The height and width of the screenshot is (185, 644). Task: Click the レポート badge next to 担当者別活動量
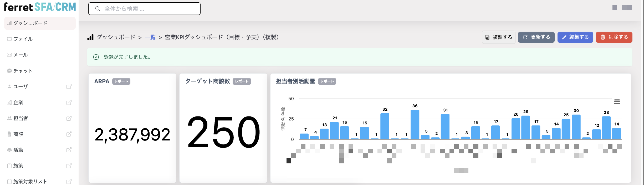(x=327, y=81)
